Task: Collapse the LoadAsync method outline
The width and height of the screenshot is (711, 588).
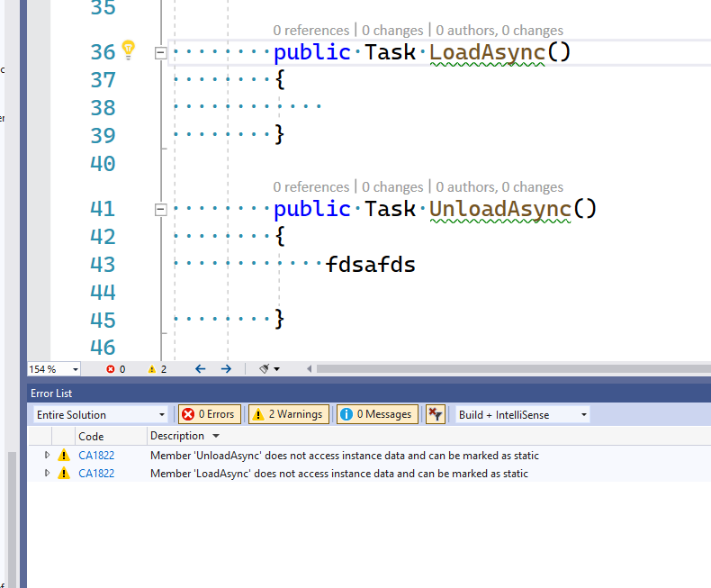Action: (x=160, y=52)
